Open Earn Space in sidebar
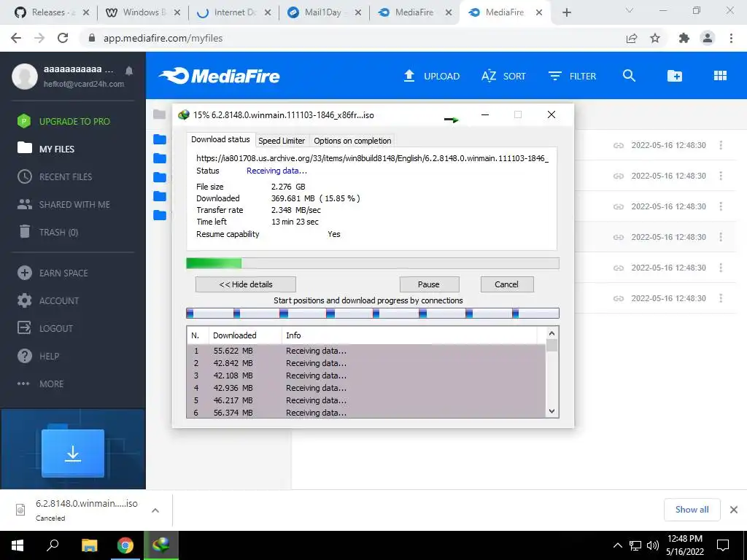This screenshot has height=560, width=747. (53, 273)
